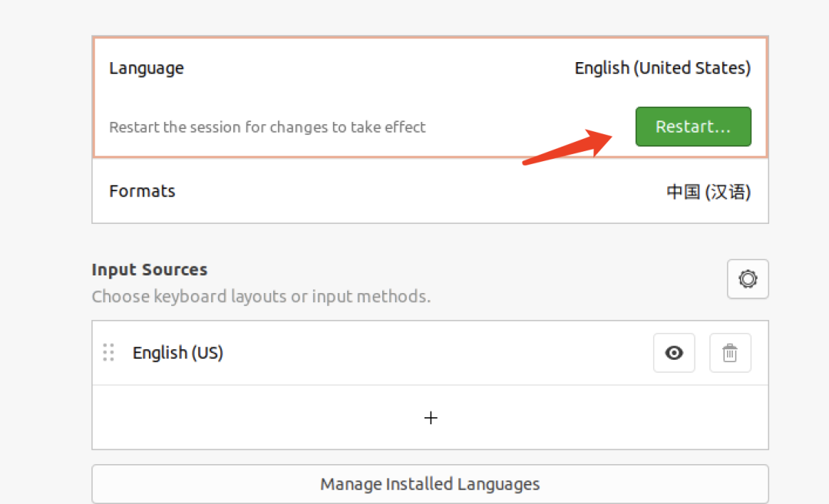The height and width of the screenshot is (504, 829).
Task: Select the 中国 (汉语) formats value
Action: [x=708, y=191]
